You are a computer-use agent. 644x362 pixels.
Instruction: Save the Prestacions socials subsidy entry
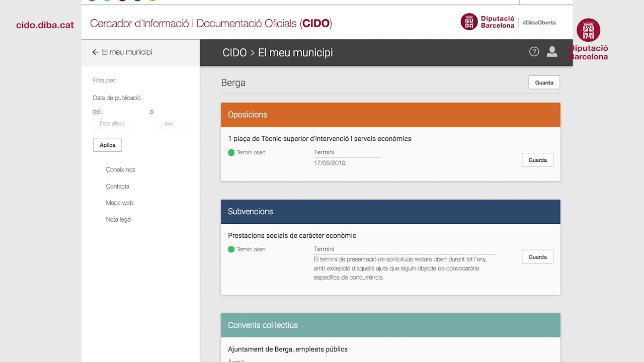point(537,257)
